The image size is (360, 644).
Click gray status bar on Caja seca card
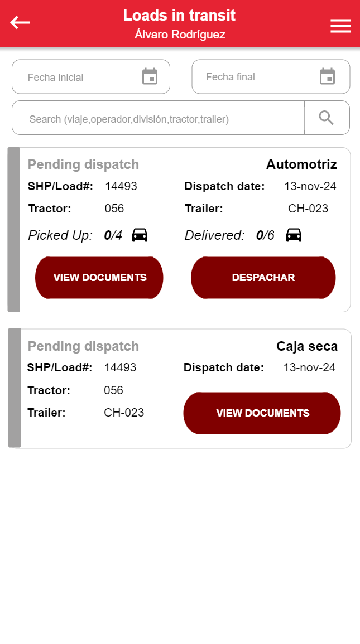15,388
